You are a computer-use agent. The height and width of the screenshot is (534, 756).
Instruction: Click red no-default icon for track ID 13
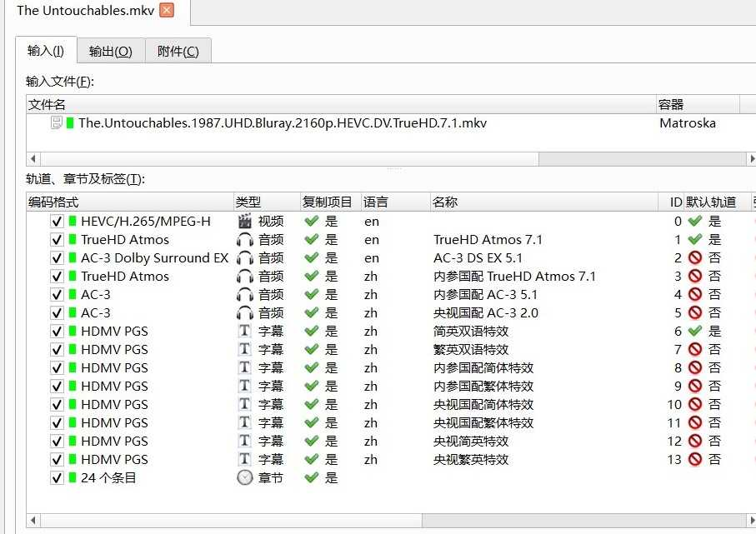point(695,459)
